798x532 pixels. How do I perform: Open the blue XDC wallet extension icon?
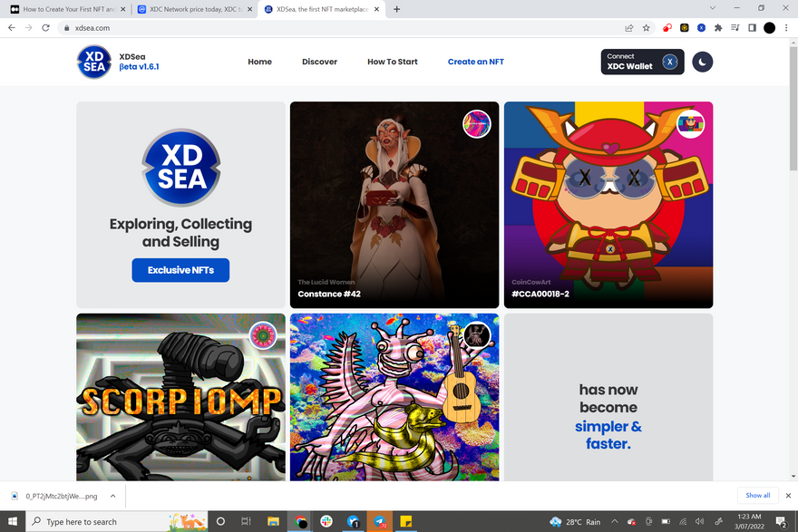click(x=701, y=28)
